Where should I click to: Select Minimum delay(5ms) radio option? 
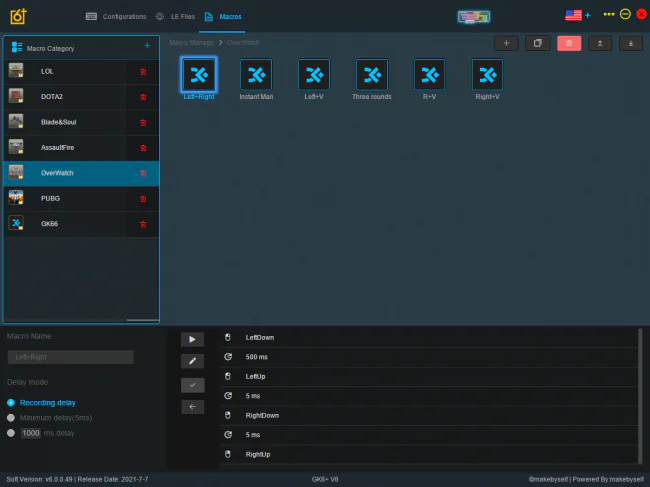tap(11, 418)
